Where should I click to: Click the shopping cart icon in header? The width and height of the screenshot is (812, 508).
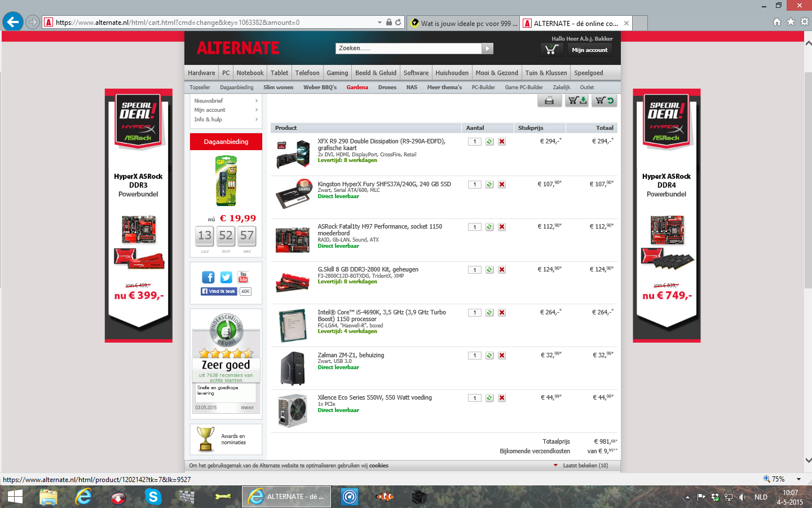pyautogui.click(x=551, y=50)
